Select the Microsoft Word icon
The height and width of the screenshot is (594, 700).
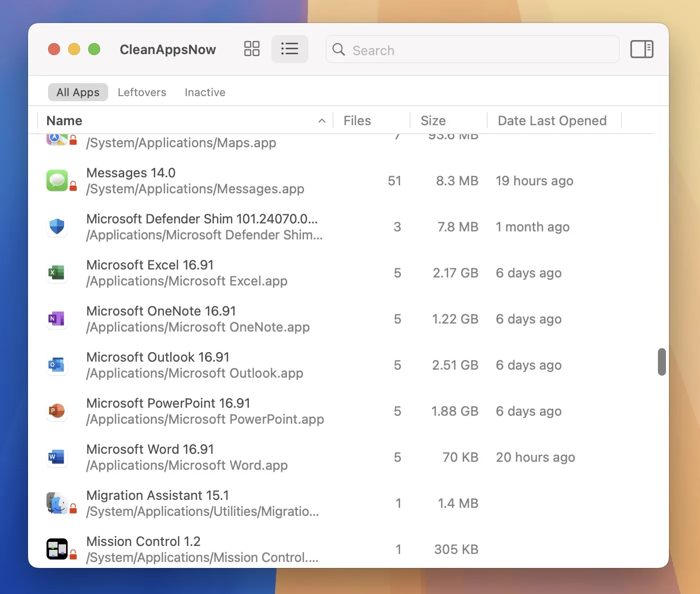coord(57,457)
